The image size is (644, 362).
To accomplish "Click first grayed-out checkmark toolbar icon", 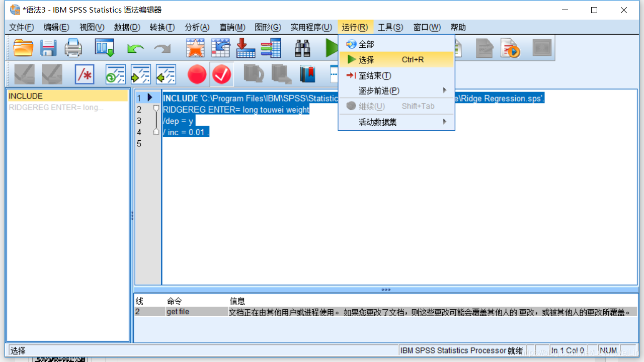I will (x=25, y=74).
